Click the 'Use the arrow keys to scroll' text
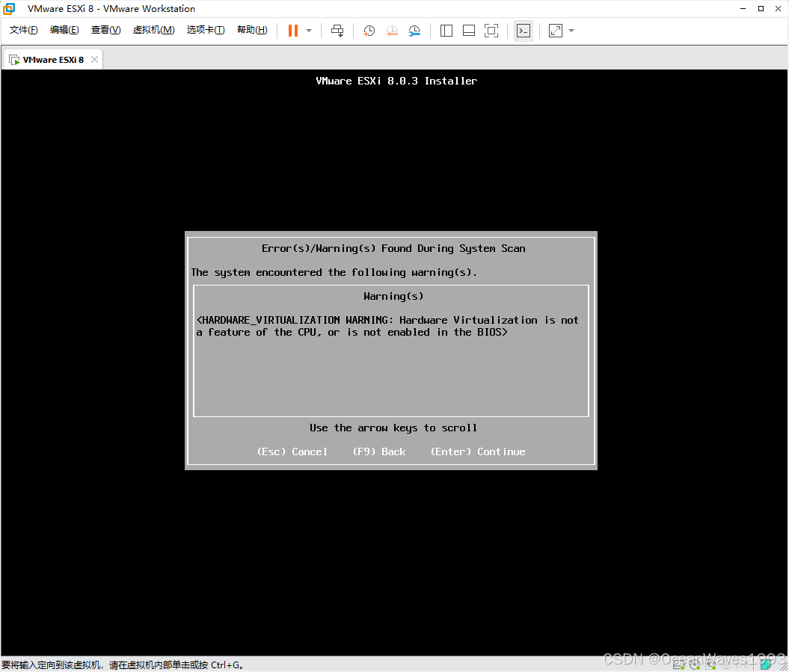This screenshot has height=672, width=789. [393, 428]
